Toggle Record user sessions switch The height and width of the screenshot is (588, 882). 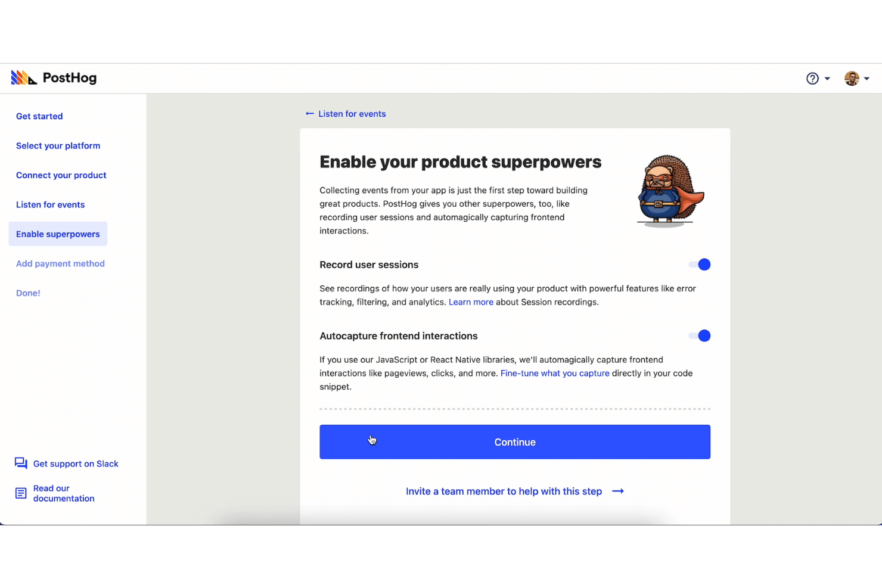tap(700, 265)
